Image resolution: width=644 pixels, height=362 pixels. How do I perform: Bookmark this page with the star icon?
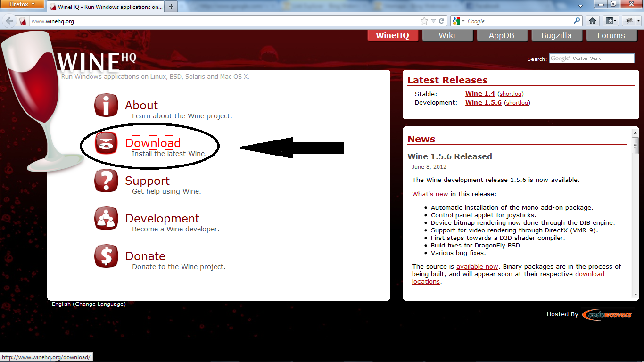tap(424, 21)
